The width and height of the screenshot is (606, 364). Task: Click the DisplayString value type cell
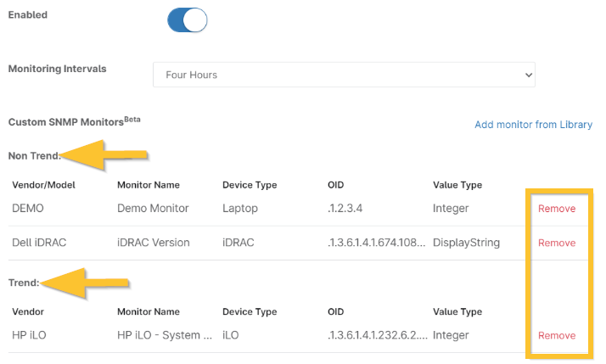pyautogui.click(x=466, y=243)
